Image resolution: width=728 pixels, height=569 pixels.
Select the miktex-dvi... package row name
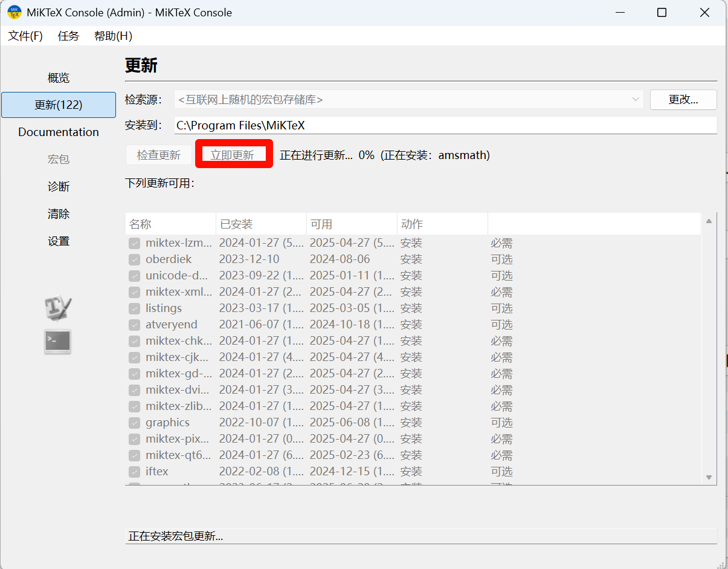(x=179, y=390)
